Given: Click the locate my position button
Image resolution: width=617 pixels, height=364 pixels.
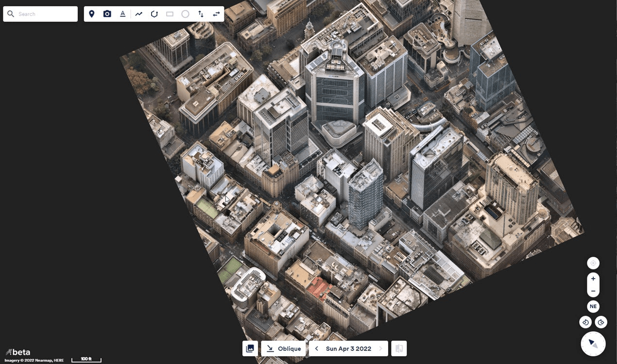Looking at the screenshot, I should point(593,263).
